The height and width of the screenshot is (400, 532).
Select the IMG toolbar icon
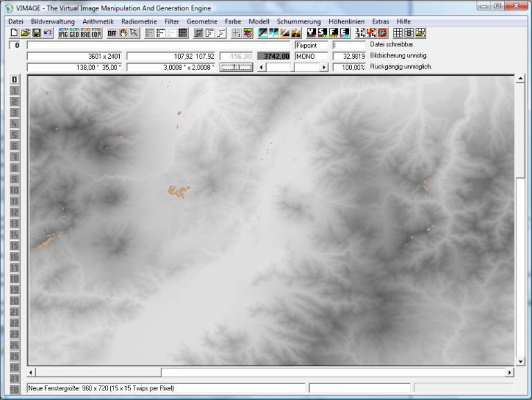63,33
